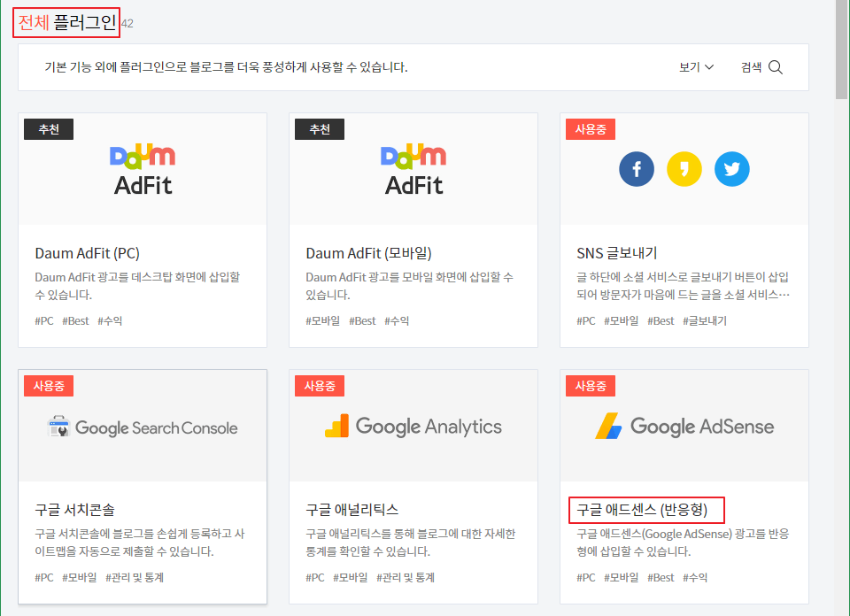
Task: Open the 보기 dropdown
Action: pos(696,67)
